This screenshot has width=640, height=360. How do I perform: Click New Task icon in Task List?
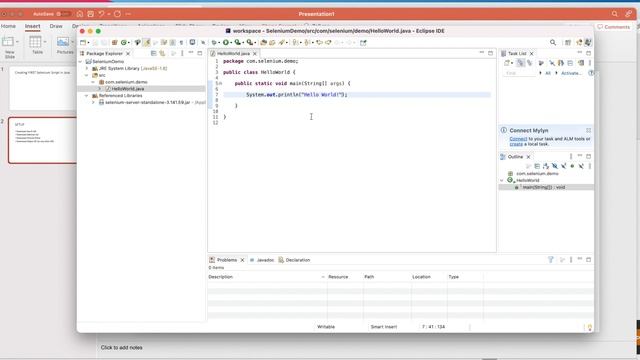coord(507,63)
